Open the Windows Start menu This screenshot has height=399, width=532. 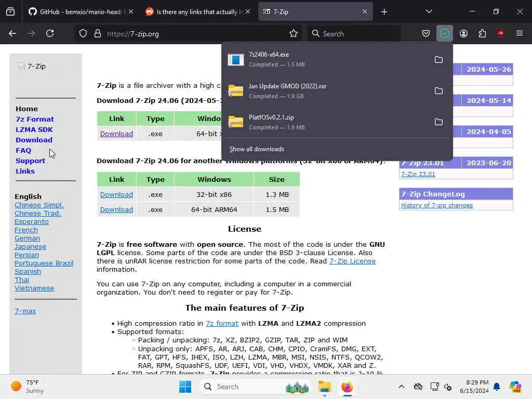tap(185, 387)
